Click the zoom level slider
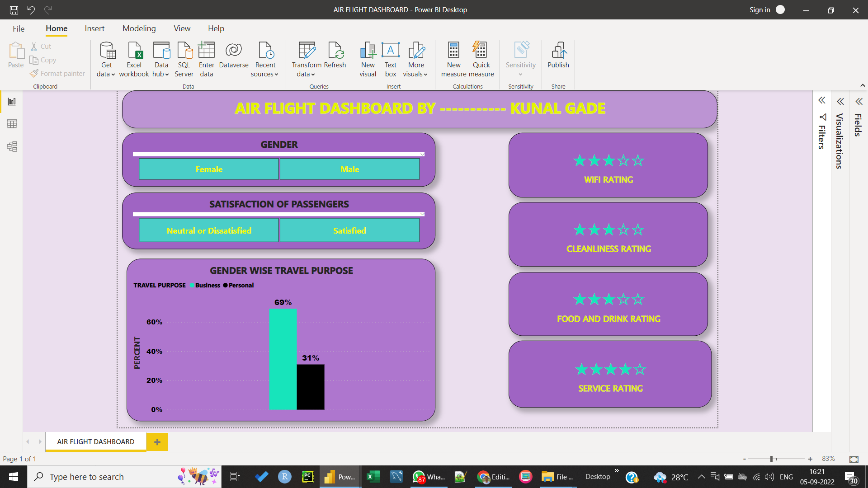The image size is (868, 488). tap(771, 459)
